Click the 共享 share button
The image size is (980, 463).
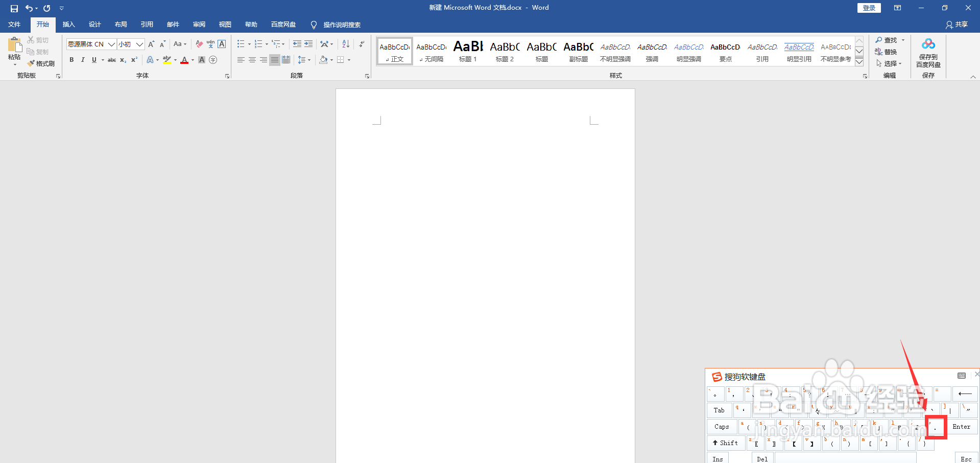pyautogui.click(x=957, y=25)
